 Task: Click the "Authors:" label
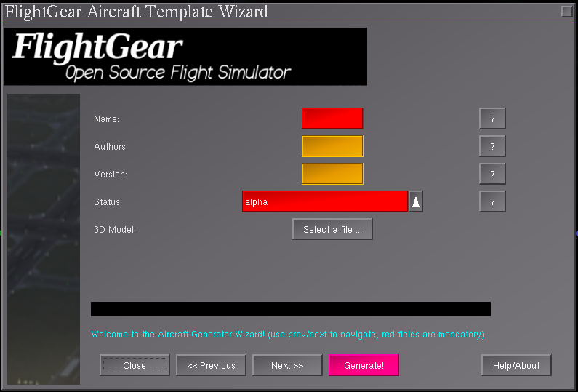click(111, 147)
